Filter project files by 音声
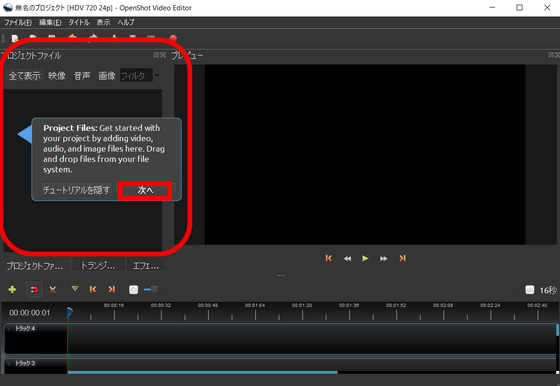 (82, 76)
